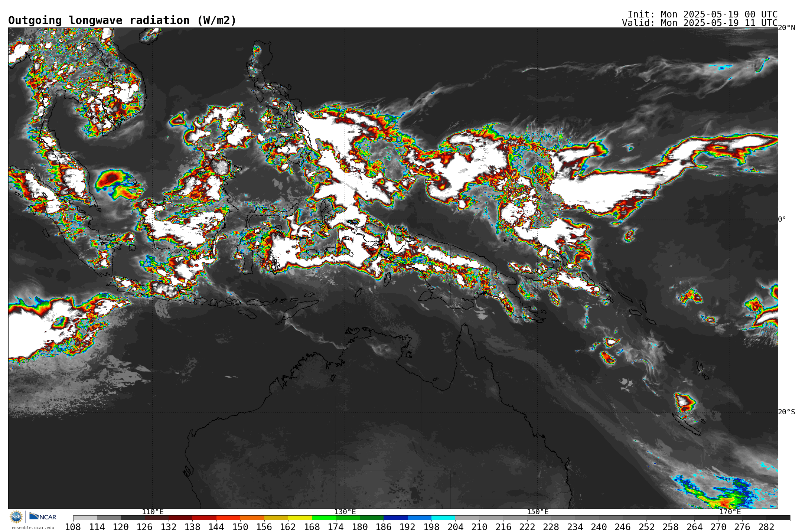Click the 'Init: Mon 2025-05-19 00 UTC' line
The image size is (802, 532).
[x=702, y=14]
